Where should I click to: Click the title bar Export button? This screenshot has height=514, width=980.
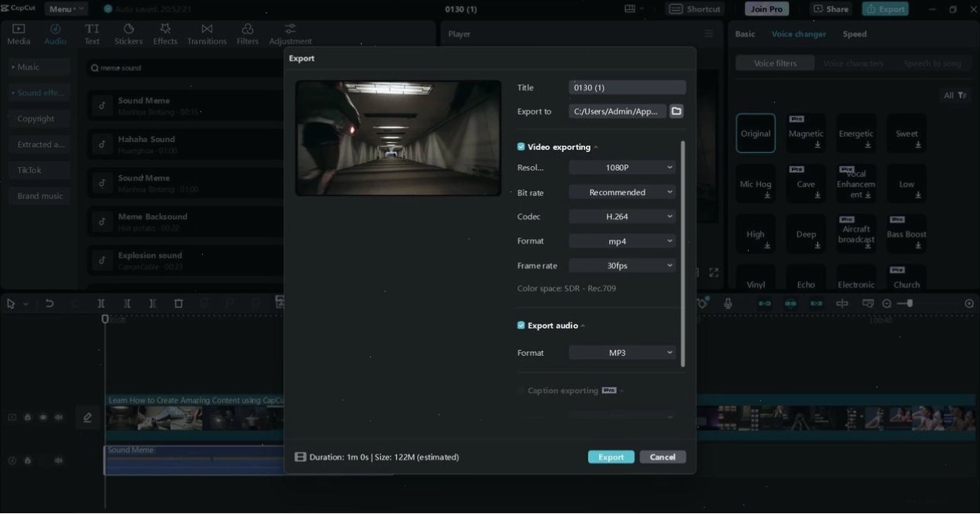click(886, 9)
